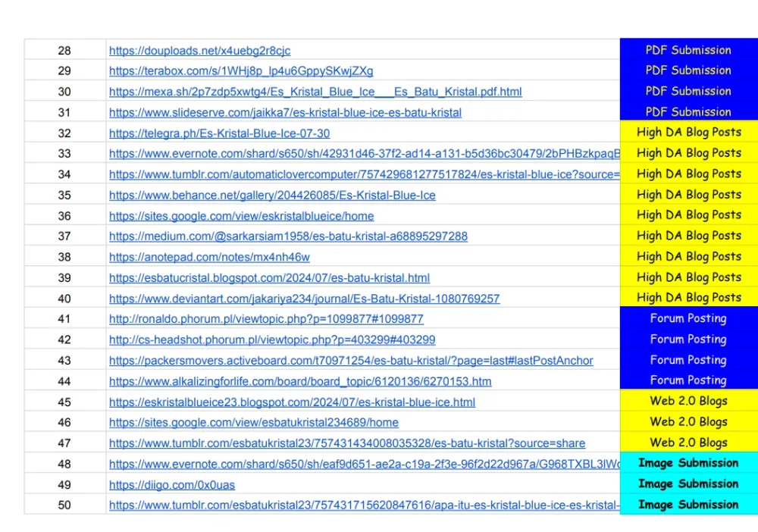This screenshot has width=758, height=532.
Task: Select Forum Posting cell in row 43
Action: pos(689,359)
